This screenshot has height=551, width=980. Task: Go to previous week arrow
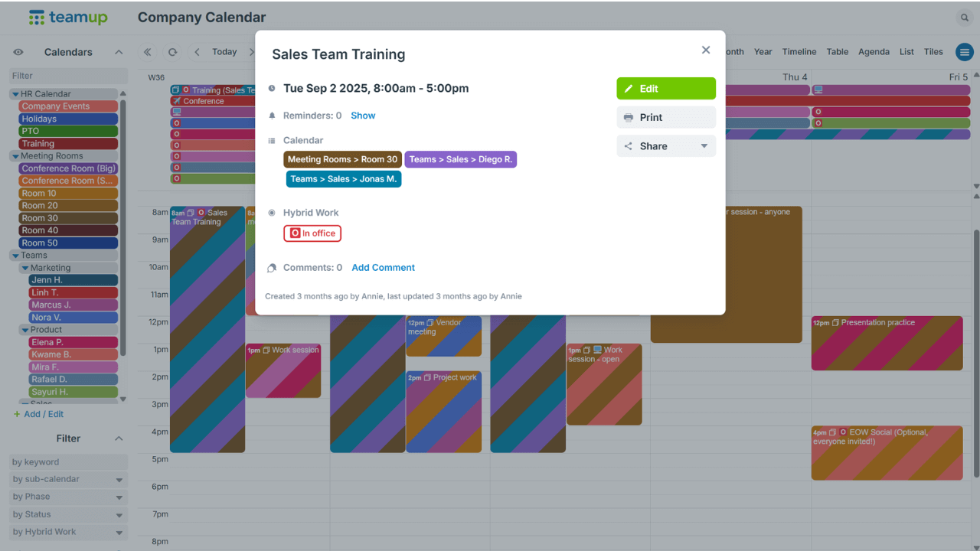(197, 52)
